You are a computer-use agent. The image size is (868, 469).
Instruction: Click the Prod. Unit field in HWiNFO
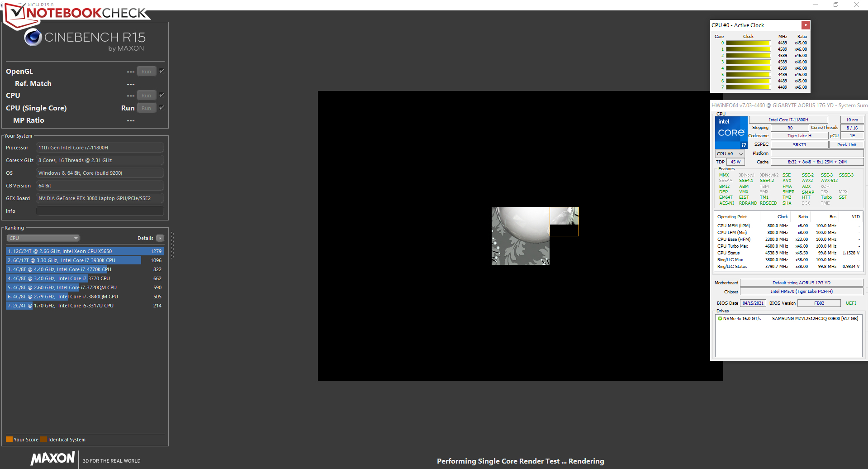click(847, 145)
